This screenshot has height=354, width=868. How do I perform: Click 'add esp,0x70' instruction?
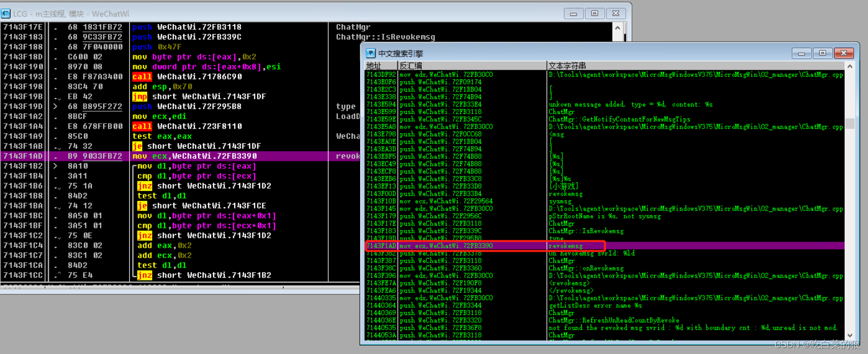click(162, 86)
